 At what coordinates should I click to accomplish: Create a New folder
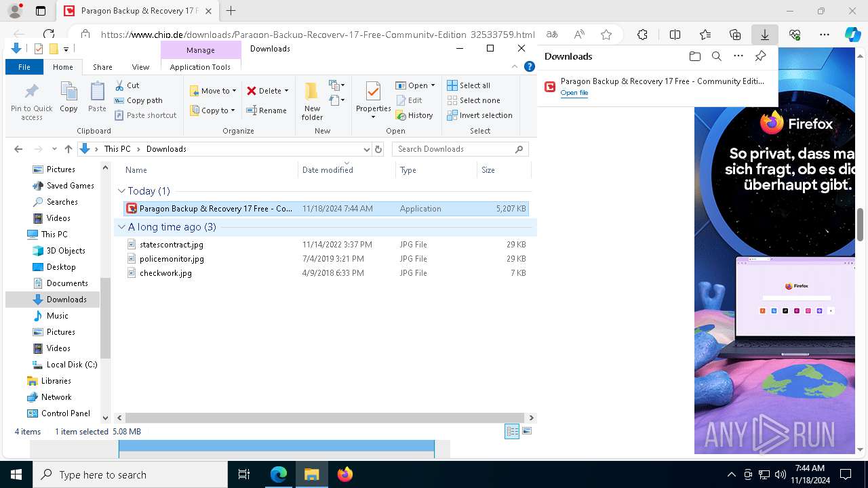pyautogui.click(x=312, y=102)
